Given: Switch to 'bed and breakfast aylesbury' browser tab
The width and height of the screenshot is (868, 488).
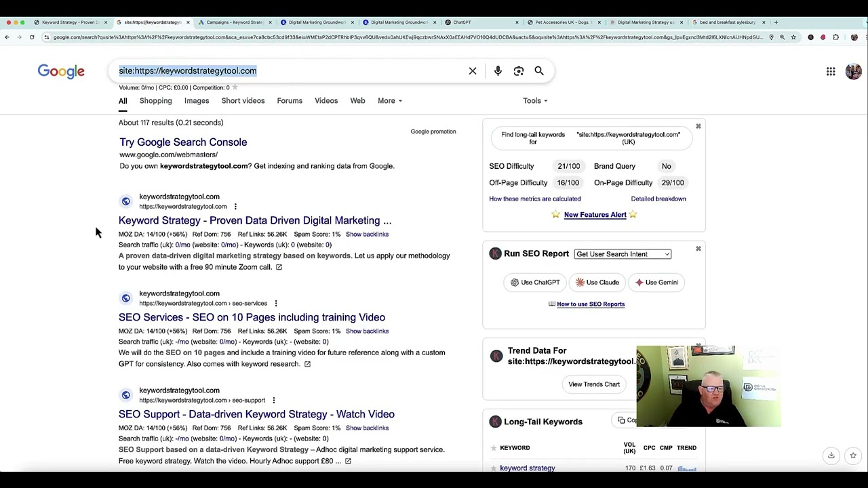Looking at the screenshot, I should tap(728, 22).
